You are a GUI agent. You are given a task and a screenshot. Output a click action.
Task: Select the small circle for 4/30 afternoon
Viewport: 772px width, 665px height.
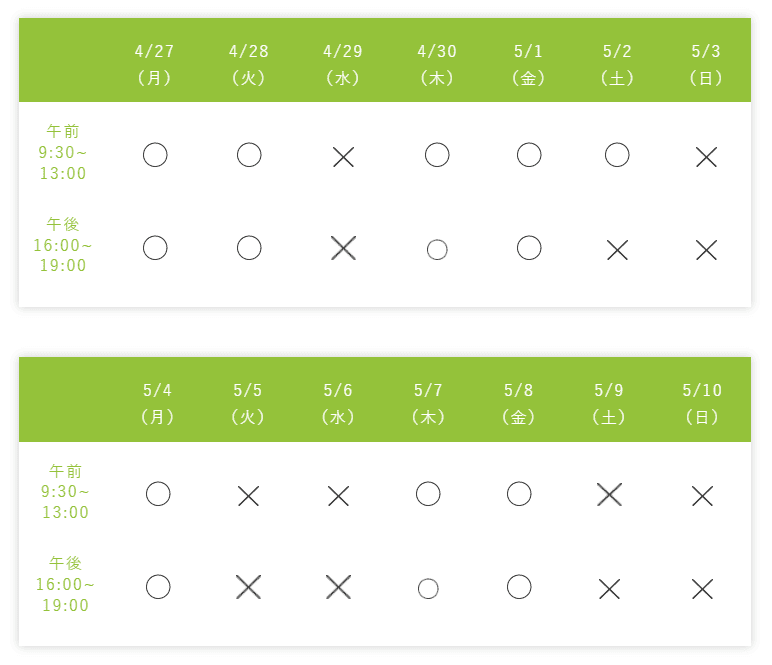(x=437, y=250)
